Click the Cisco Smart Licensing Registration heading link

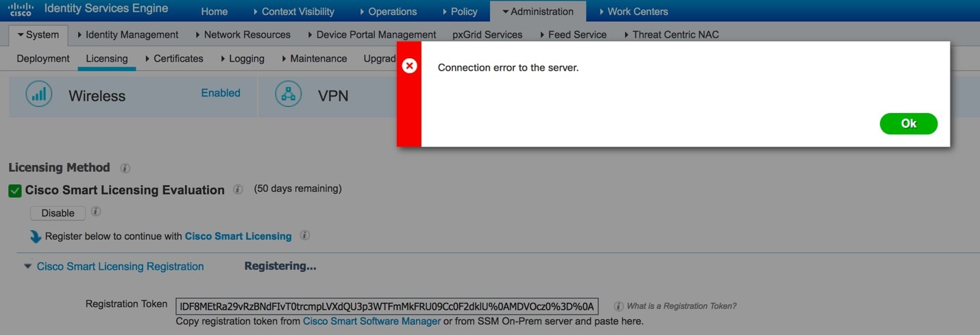121,266
